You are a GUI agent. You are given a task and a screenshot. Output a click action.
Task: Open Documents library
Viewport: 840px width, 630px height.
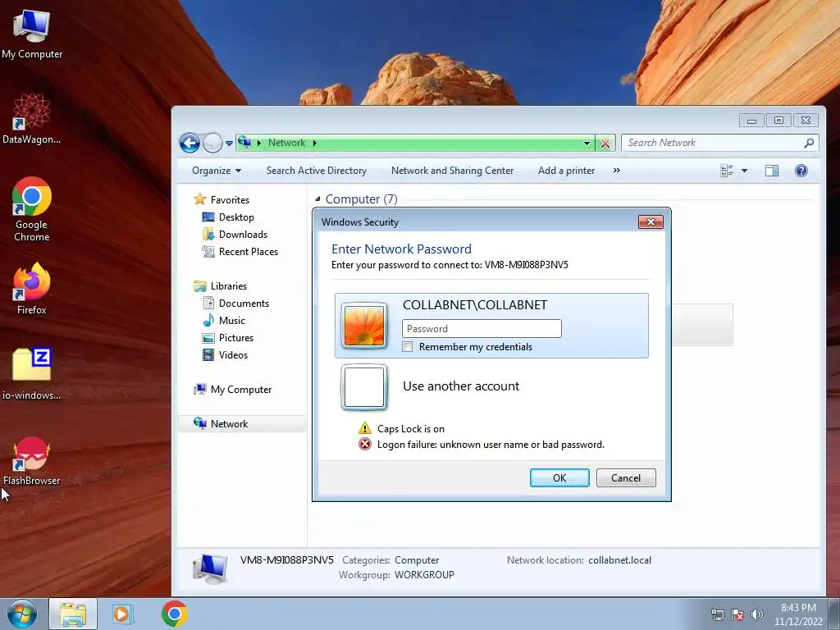(243, 304)
